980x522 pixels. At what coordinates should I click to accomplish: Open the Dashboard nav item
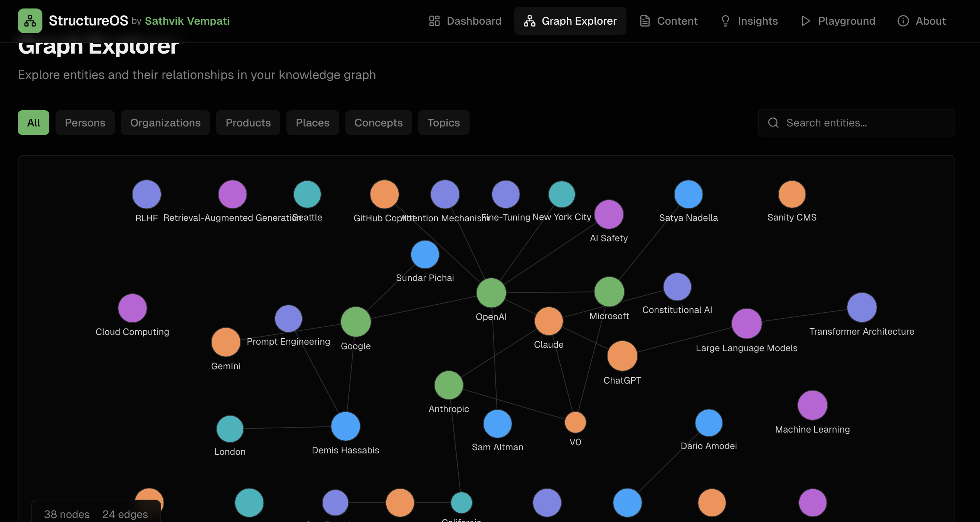coord(465,21)
